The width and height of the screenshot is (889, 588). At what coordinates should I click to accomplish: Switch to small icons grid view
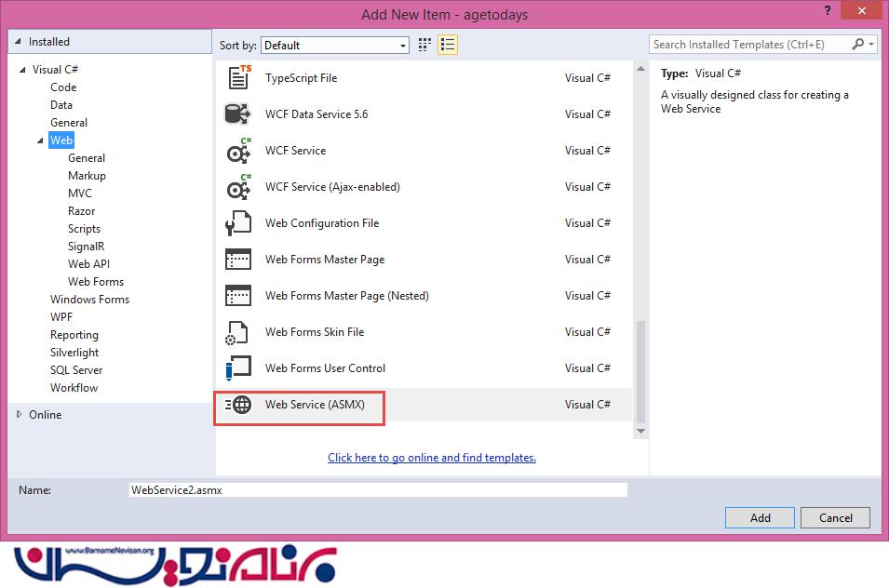(x=424, y=45)
